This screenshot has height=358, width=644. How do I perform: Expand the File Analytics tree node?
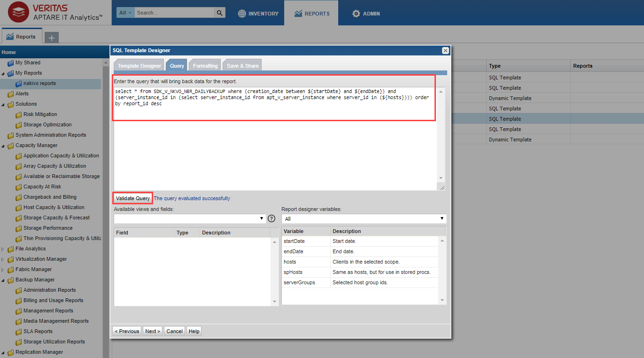point(3,249)
